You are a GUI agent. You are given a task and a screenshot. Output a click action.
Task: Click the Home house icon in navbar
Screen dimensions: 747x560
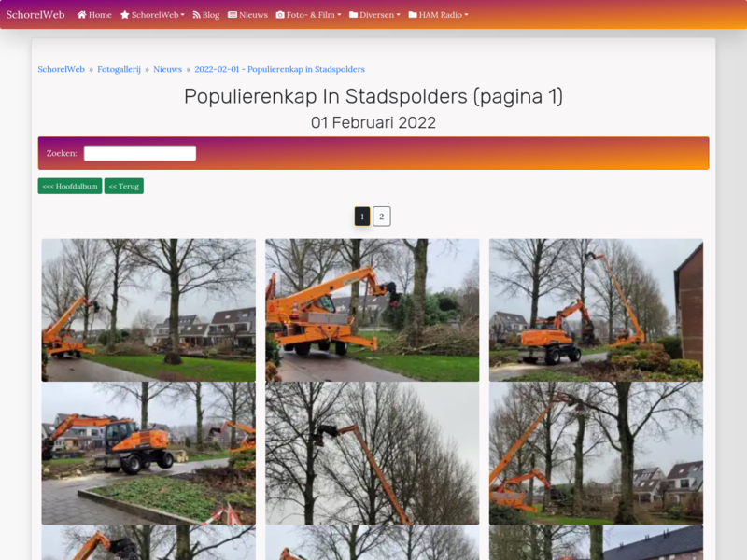(82, 15)
